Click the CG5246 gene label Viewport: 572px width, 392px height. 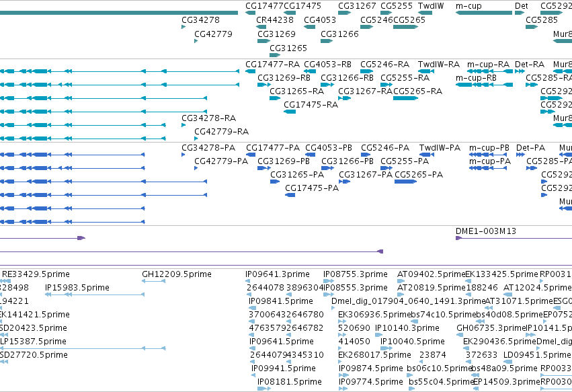tap(376, 19)
